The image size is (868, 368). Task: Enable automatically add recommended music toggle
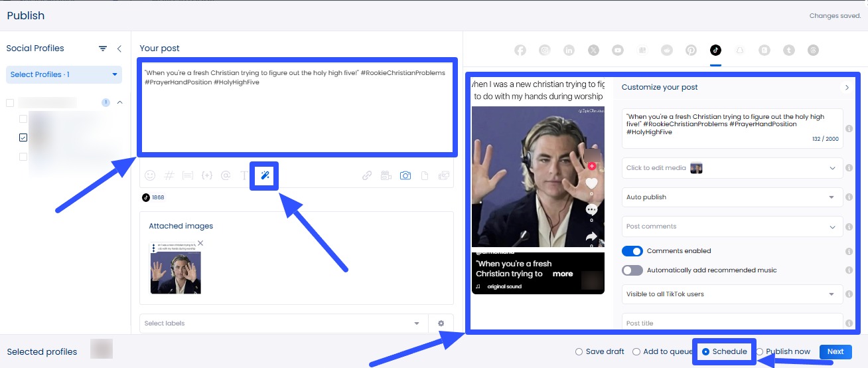click(x=632, y=270)
